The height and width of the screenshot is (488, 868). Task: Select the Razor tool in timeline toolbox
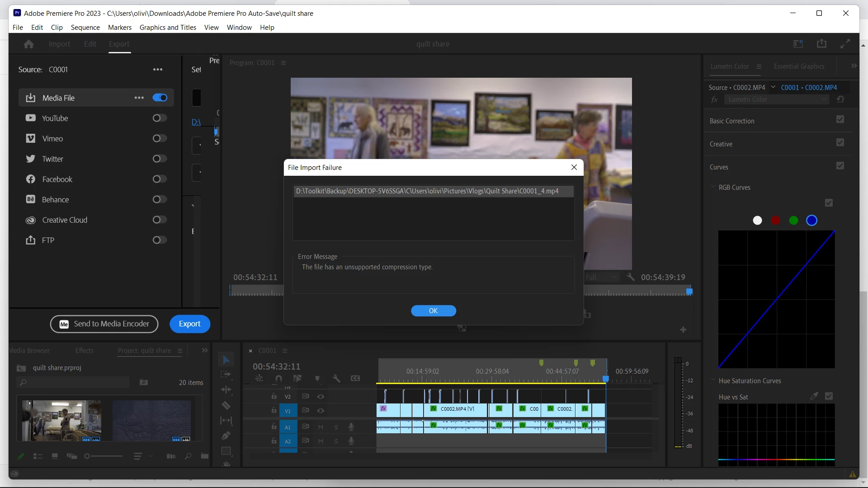(x=226, y=405)
